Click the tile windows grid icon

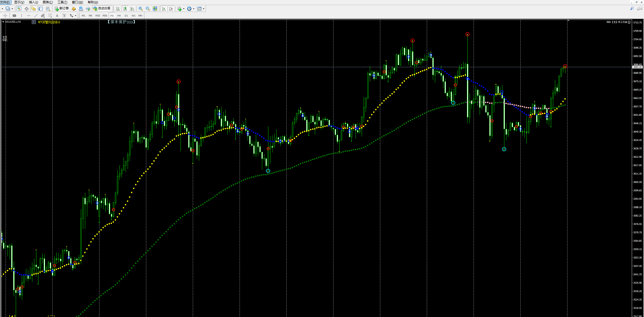(x=155, y=9)
